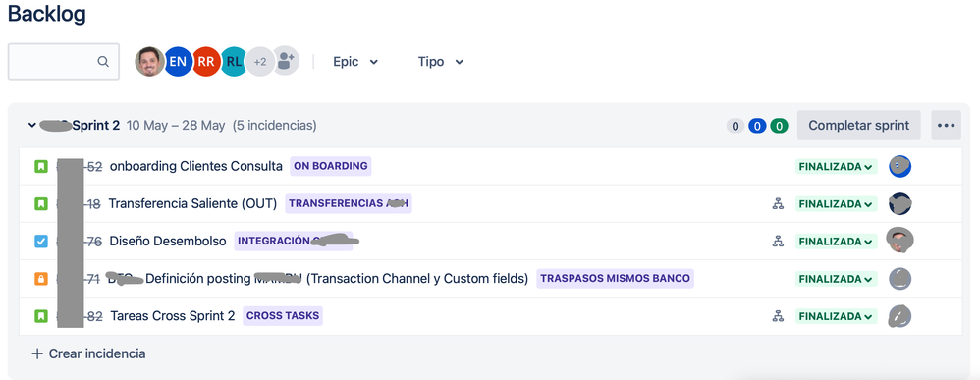This screenshot has height=380, width=980.
Task: Show the +2 additional assignees
Action: point(260,61)
